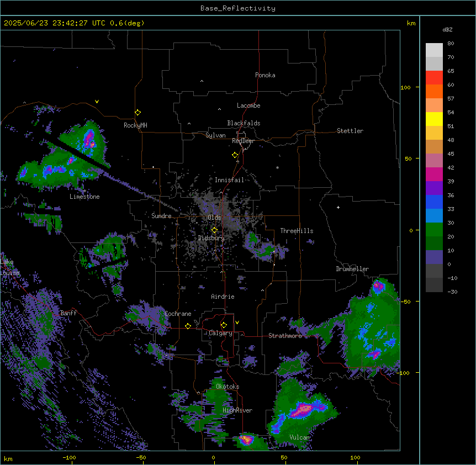This screenshot has width=476, height=465.
Task: Click the Lacombe city label
Action: (248, 105)
